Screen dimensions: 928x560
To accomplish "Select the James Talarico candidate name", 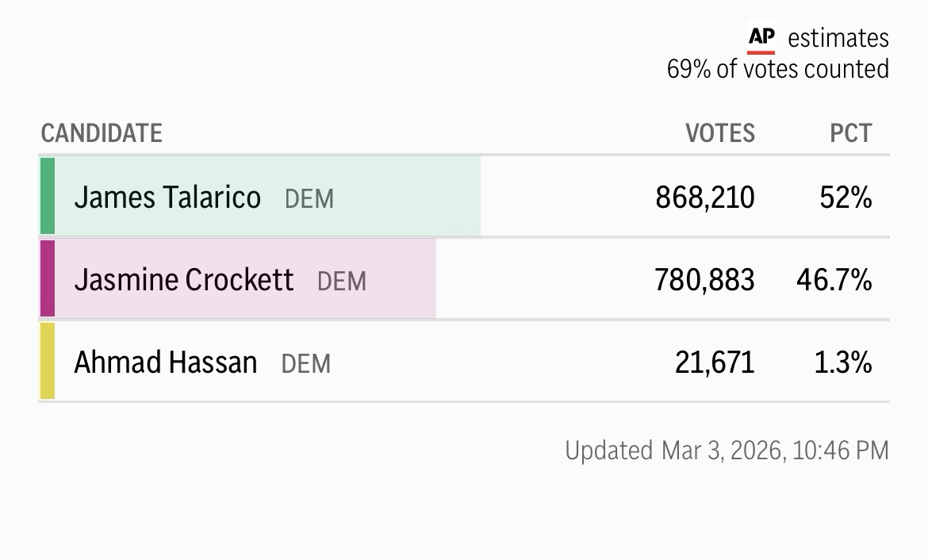I will coord(167,198).
